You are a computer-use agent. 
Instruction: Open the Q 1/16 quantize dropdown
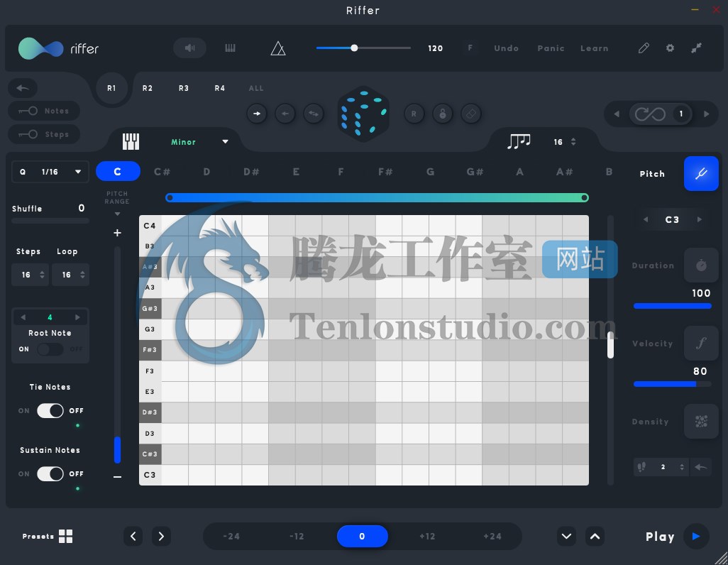pyautogui.click(x=50, y=172)
